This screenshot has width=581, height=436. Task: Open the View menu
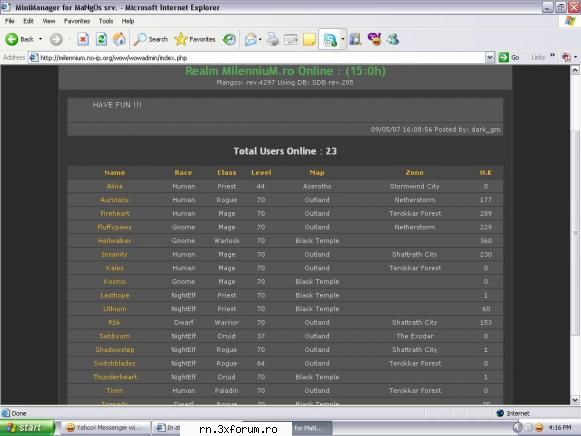[x=49, y=21]
